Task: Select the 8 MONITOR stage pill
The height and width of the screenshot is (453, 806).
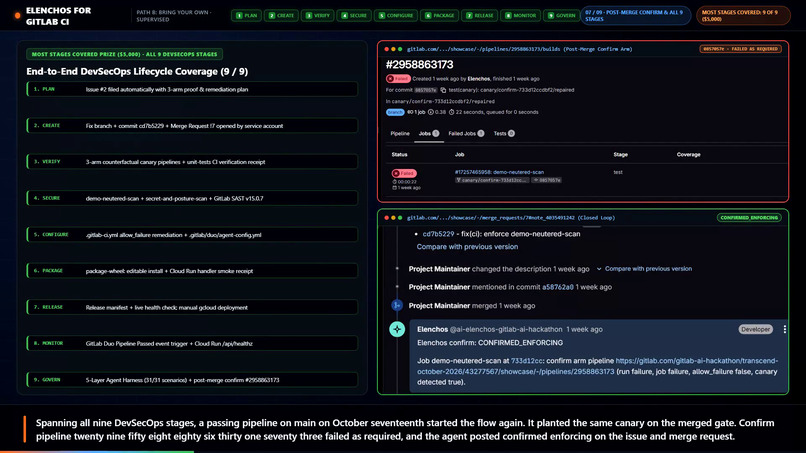Action: point(520,15)
